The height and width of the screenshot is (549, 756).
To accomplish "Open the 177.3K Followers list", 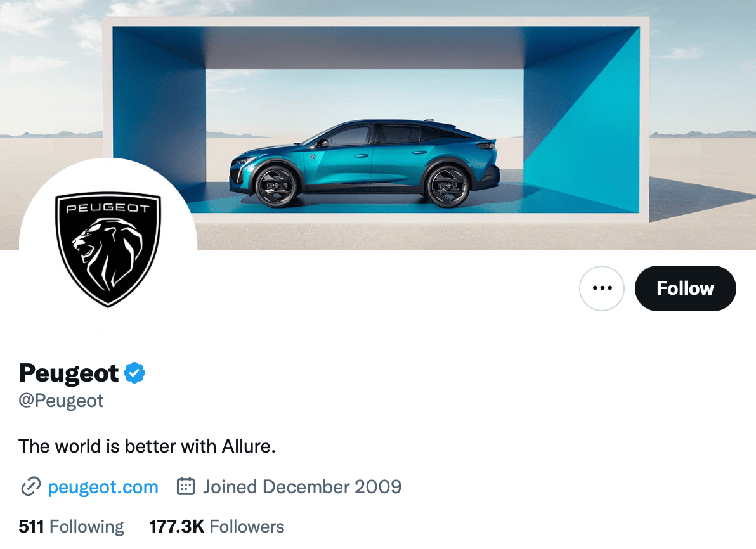I will coord(217,527).
